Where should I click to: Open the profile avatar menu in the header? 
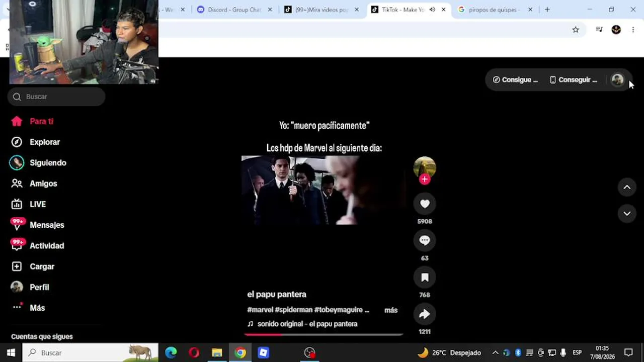point(617,79)
